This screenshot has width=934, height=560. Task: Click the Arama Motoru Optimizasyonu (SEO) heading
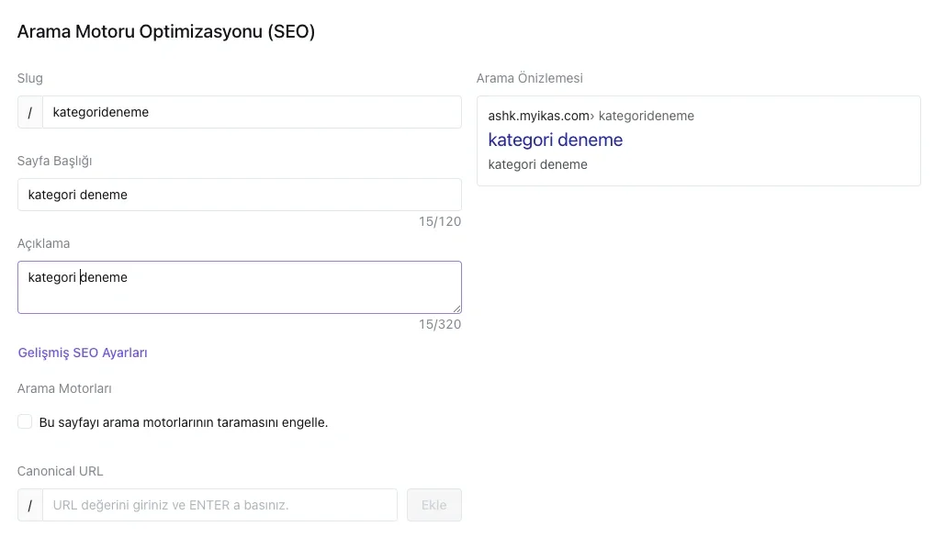pyautogui.click(x=166, y=31)
